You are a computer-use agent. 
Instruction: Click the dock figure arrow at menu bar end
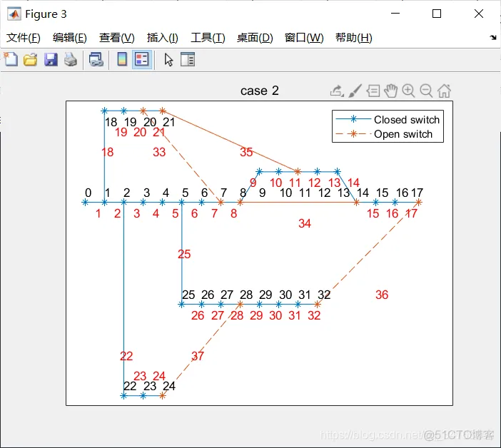coord(493,38)
